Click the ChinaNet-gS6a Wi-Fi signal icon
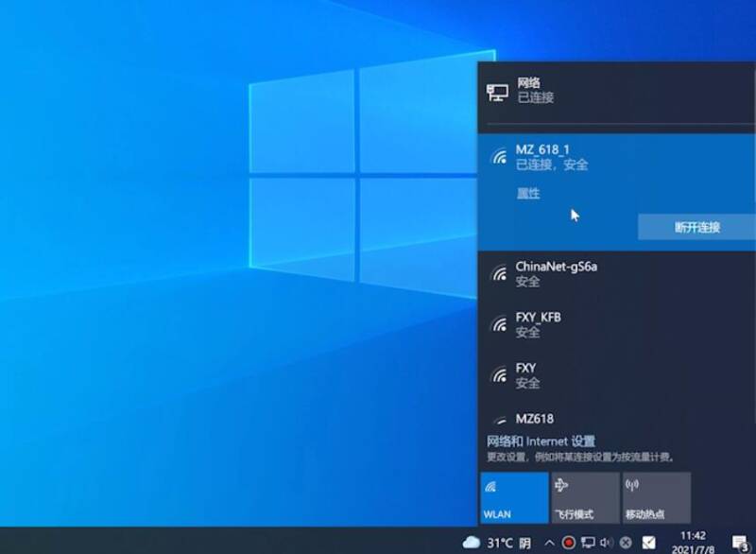The width and height of the screenshot is (756, 554). (x=499, y=273)
